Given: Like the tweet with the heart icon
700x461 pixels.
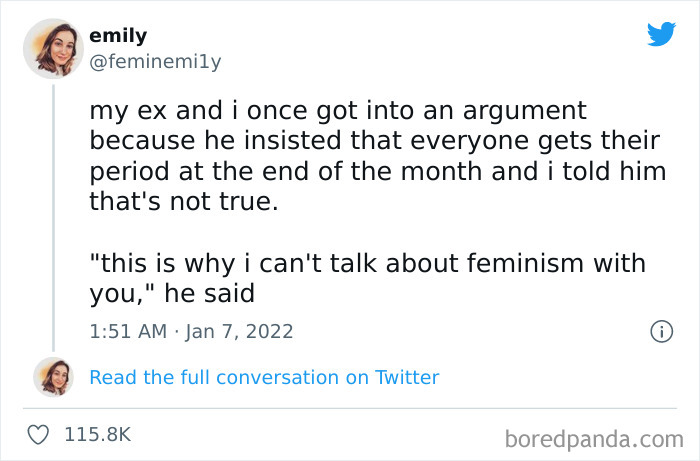Looking at the screenshot, I should tap(40, 435).
